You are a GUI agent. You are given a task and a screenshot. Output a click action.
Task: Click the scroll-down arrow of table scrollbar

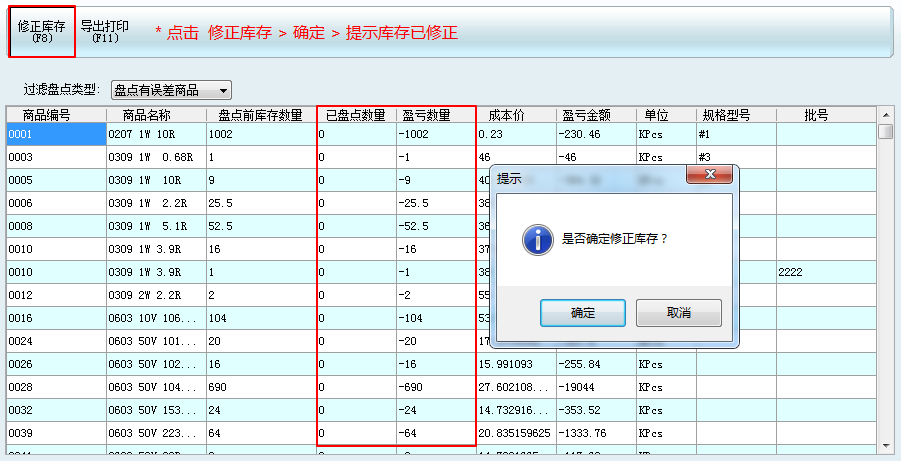click(885, 445)
